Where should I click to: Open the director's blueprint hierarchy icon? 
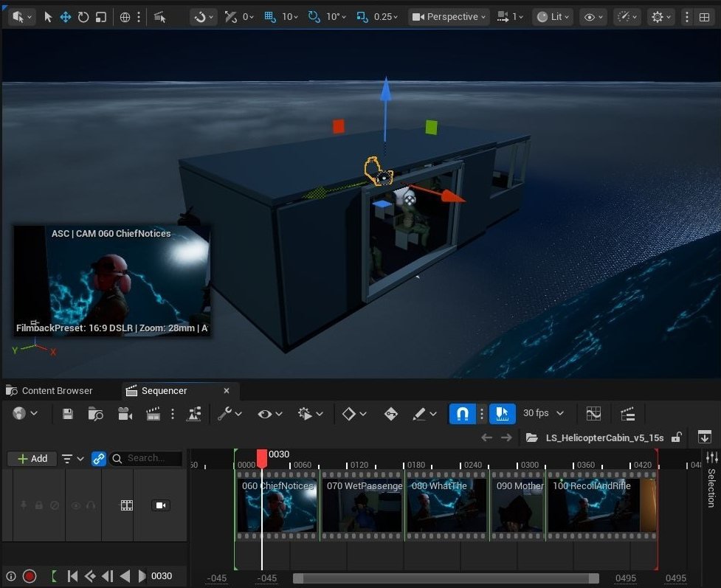(628, 414)
